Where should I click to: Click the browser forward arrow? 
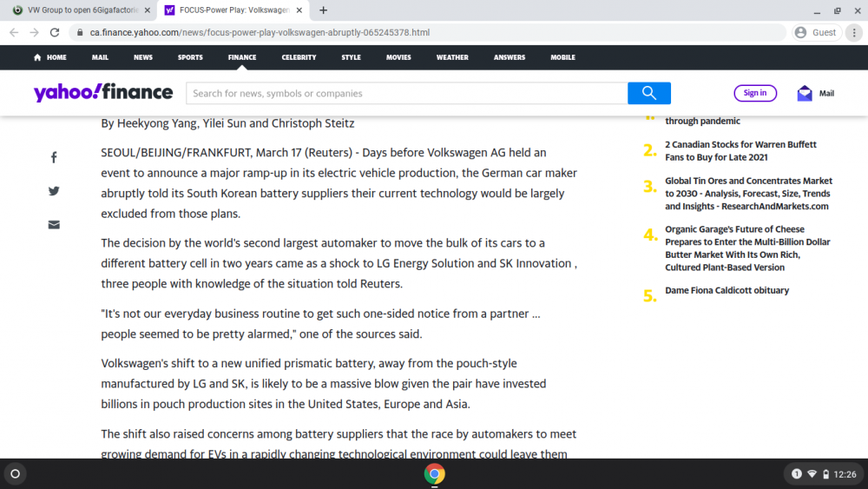pos(35,33)
